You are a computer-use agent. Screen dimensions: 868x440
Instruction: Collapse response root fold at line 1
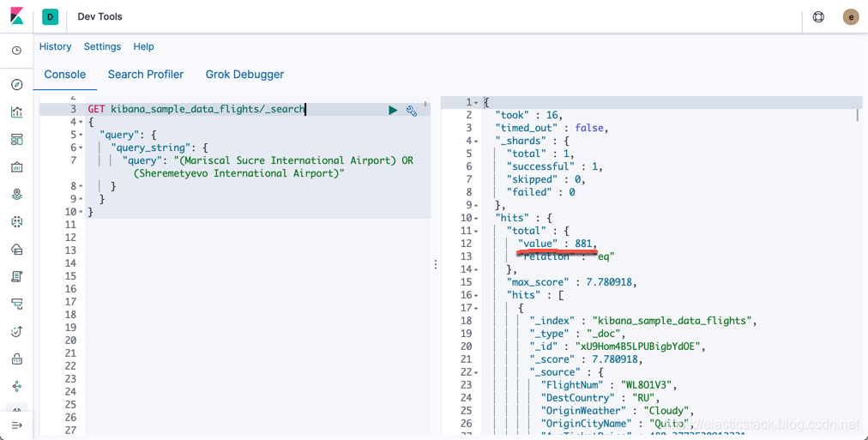[x=475, y=102]
